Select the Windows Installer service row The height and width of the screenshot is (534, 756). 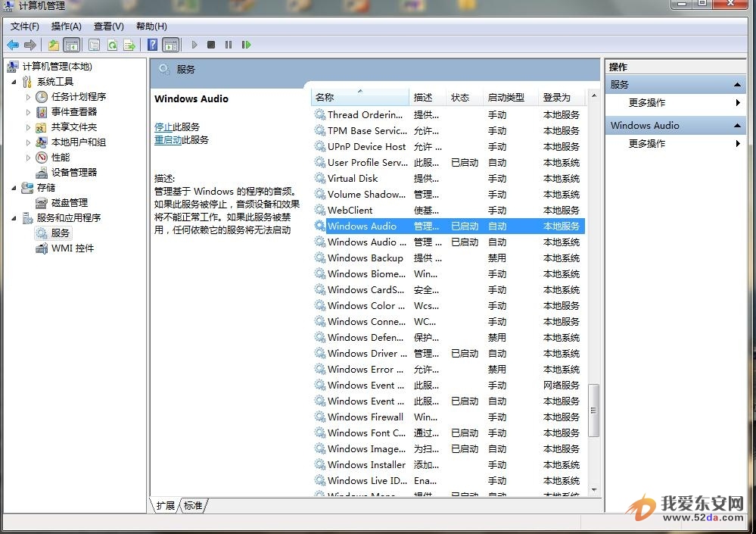[x=449, y=465]
